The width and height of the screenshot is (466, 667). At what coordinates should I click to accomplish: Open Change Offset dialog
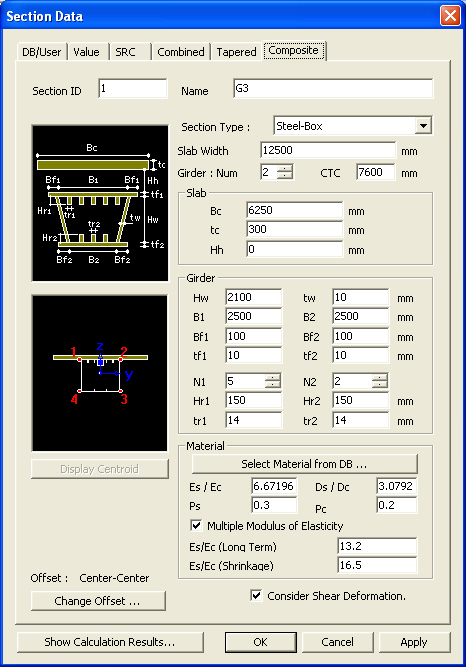98,601
